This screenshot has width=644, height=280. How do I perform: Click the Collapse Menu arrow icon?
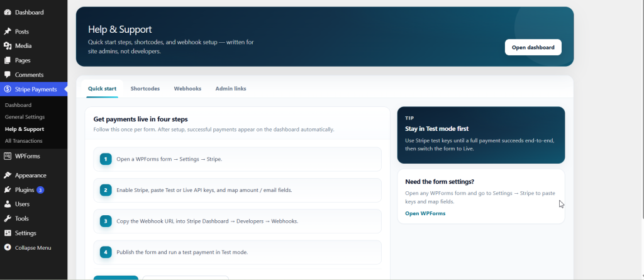[x=8, y=248]
